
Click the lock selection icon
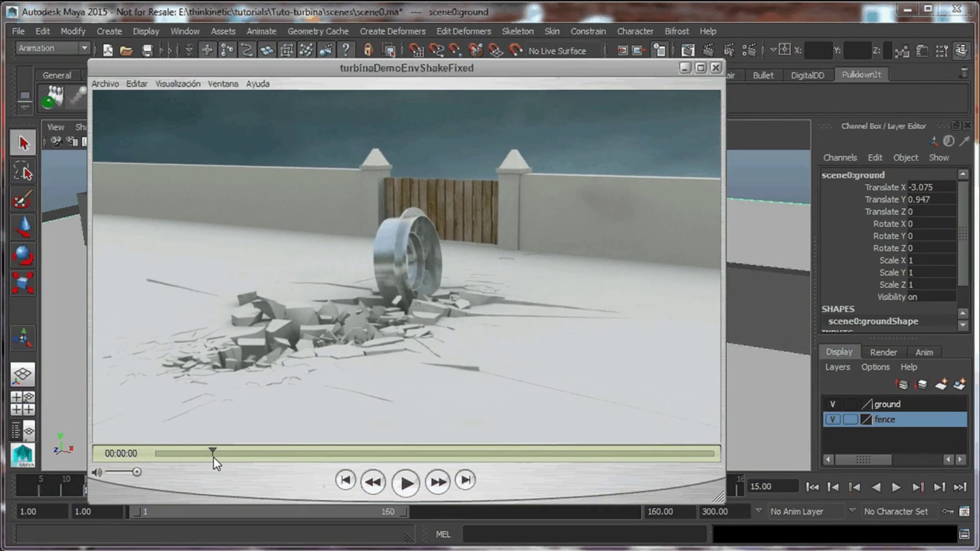coord(368,50)
